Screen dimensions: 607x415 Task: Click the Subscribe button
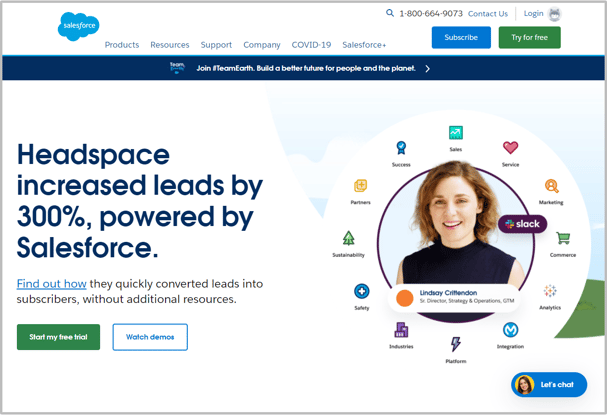click(461, 38)
